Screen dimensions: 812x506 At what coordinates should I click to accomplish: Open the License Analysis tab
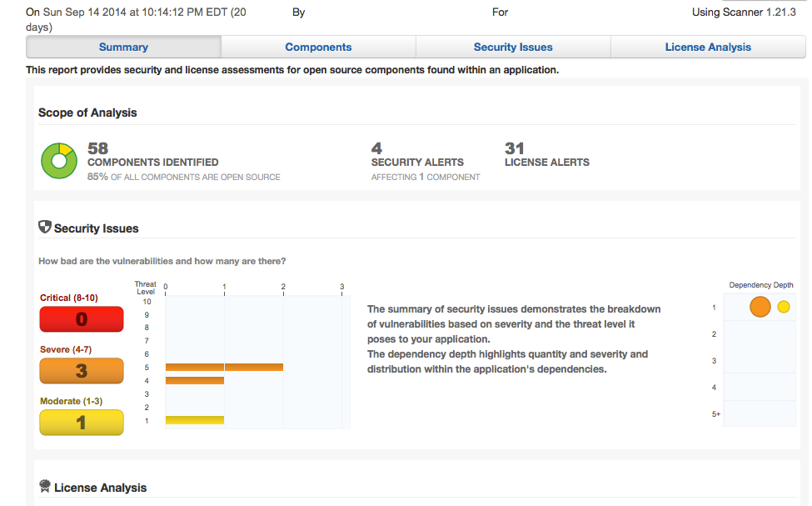(708, 48)
